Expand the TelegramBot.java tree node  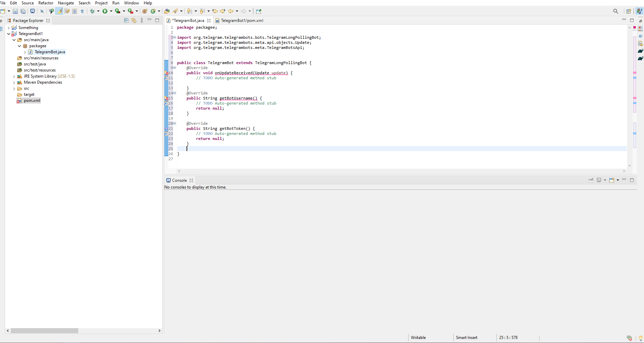[x=25, y=52]
